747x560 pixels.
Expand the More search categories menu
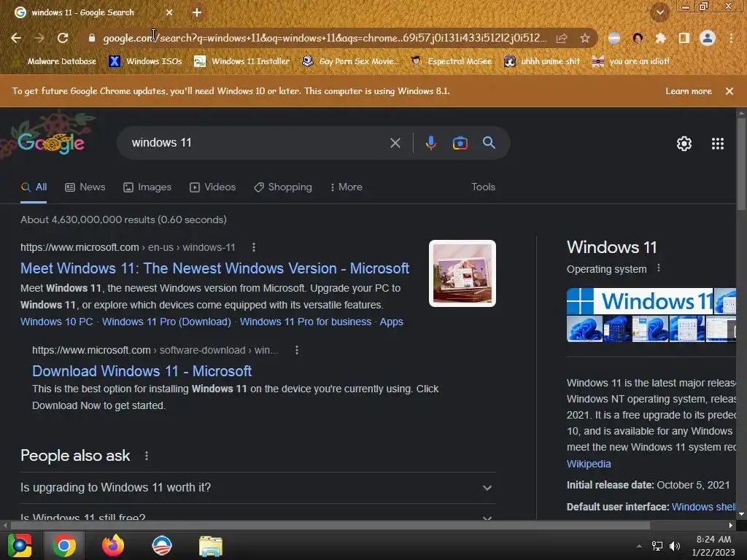(347, 187)
